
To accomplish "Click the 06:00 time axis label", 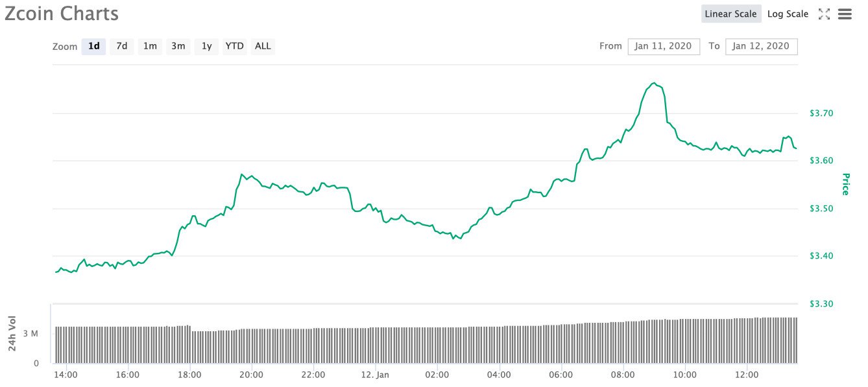I will (561, 375).
